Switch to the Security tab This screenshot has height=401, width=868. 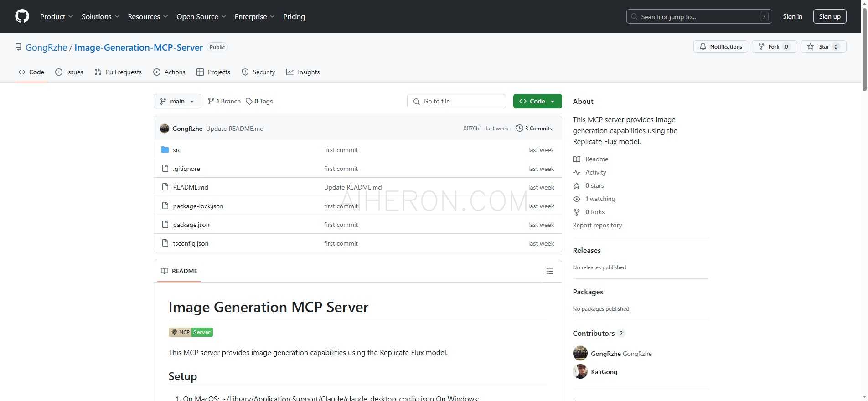coord(258,72)
